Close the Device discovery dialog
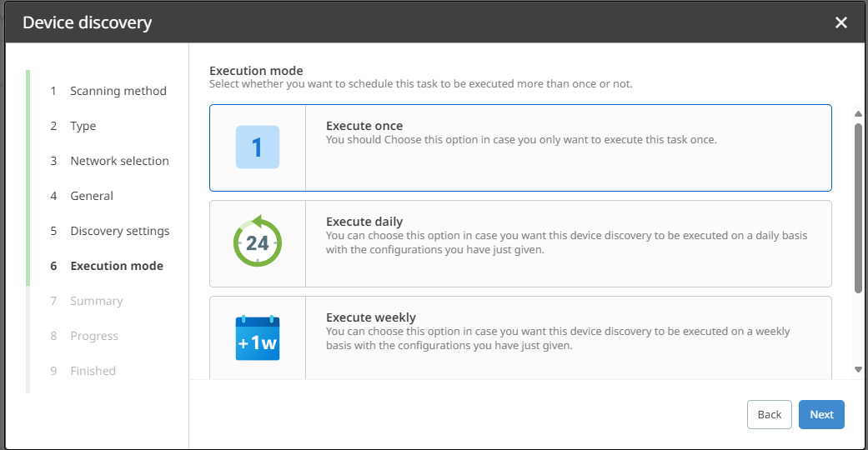 (x=841, y=22)
